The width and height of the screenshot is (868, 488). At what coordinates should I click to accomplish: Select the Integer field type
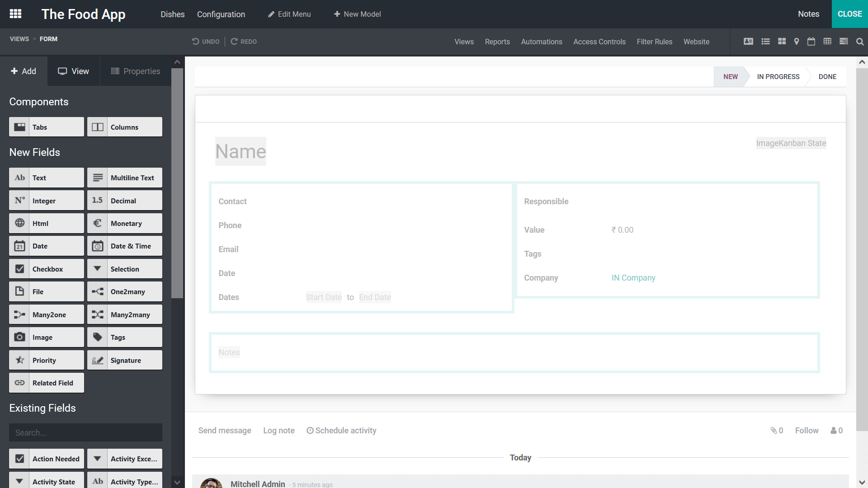[x=47, y=201]
